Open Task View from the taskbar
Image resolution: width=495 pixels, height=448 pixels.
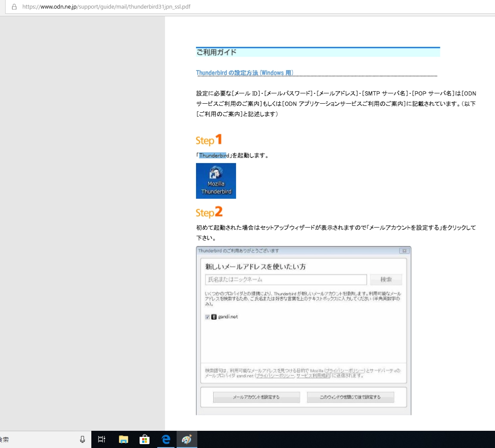pos(102,439)
